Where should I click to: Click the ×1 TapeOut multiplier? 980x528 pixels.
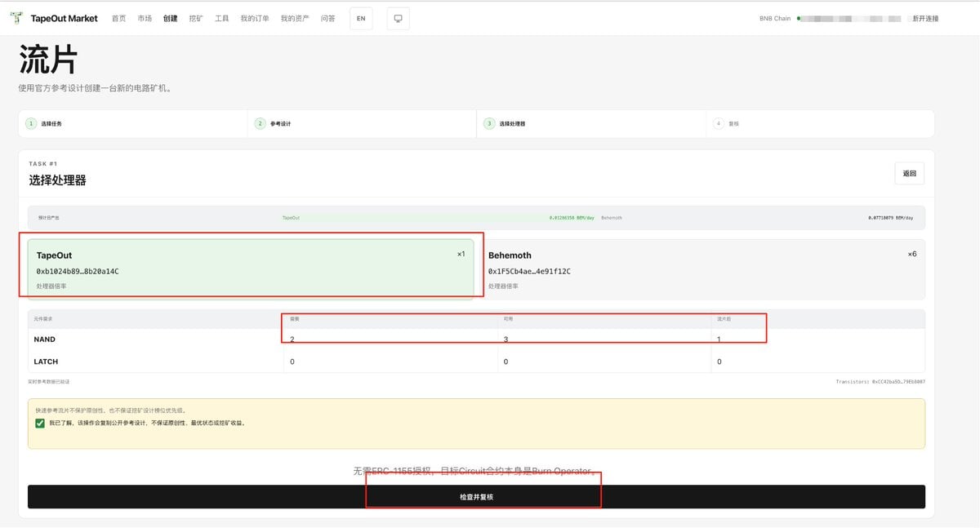pyautogui.click(x=461, y=254)
